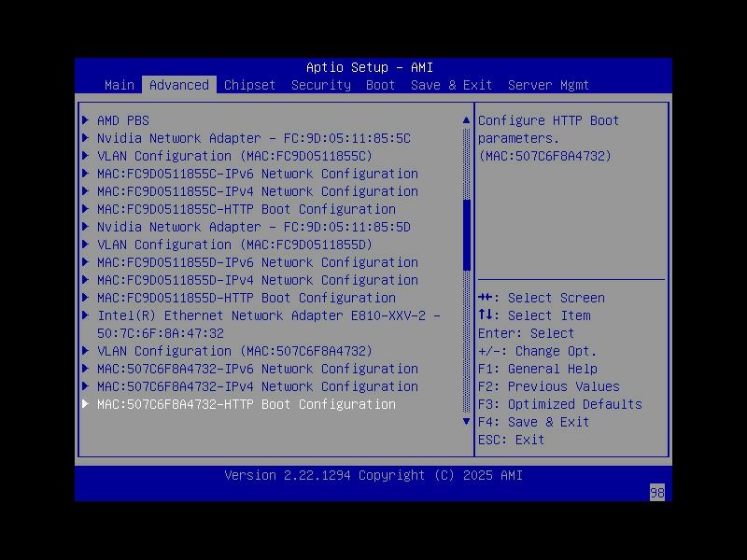
Task: Open the AMD PBS submenu
Action: tap(123, 120)
